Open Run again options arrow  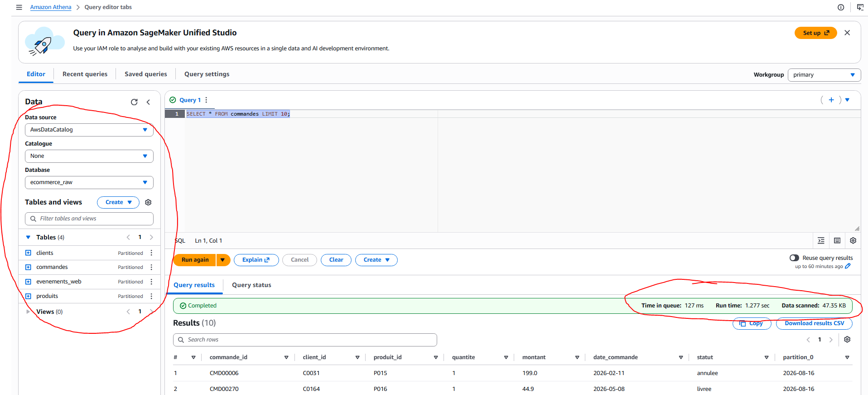point(223,260)
